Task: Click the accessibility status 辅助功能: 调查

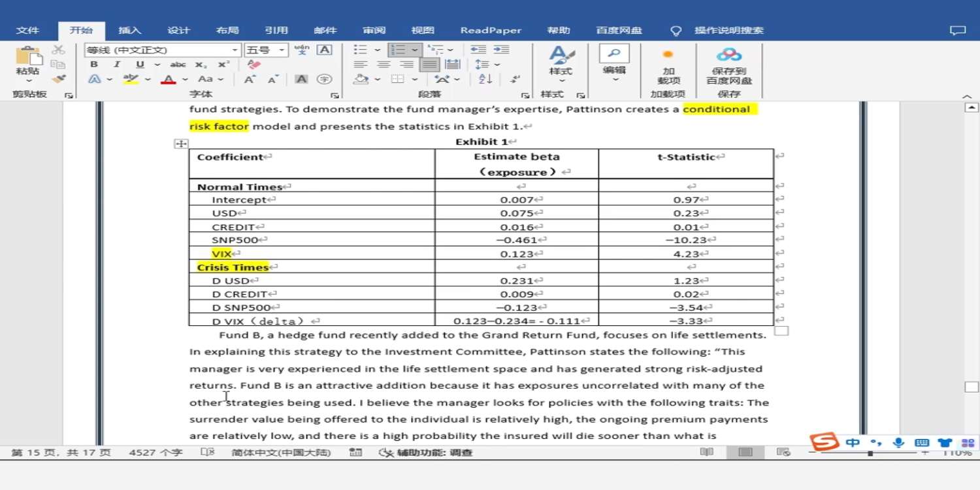Action: click(x=427, y=452)
